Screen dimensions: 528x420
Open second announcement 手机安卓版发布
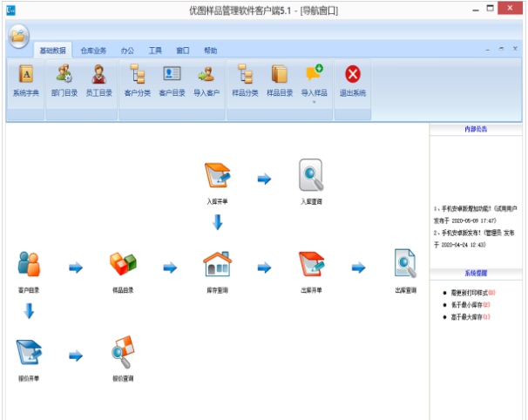474,239
